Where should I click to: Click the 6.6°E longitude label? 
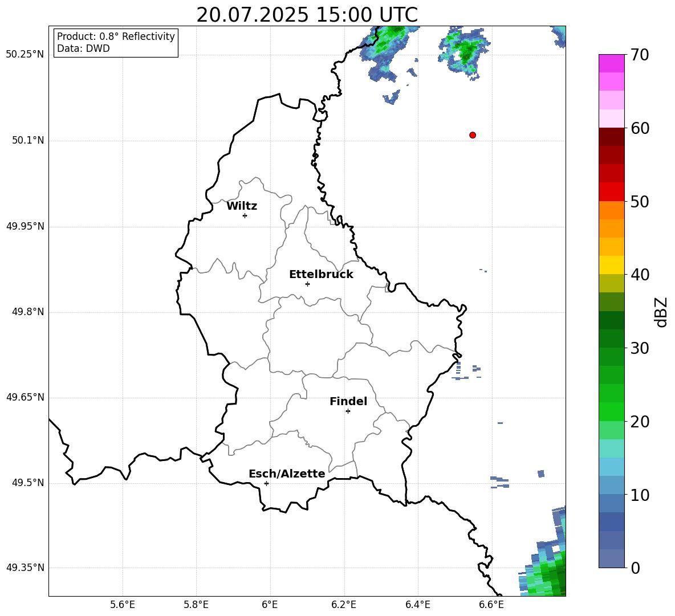[x=491, y=605]
